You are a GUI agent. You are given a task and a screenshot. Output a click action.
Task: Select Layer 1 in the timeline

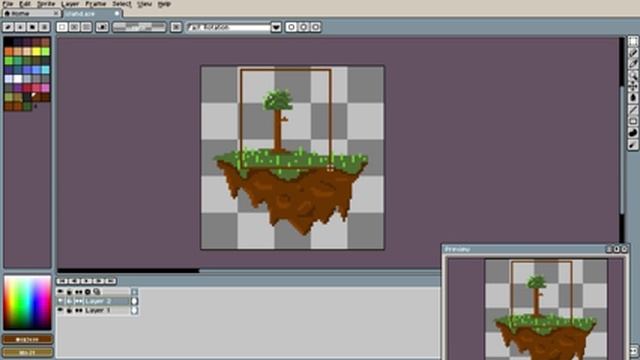point(107,311)
